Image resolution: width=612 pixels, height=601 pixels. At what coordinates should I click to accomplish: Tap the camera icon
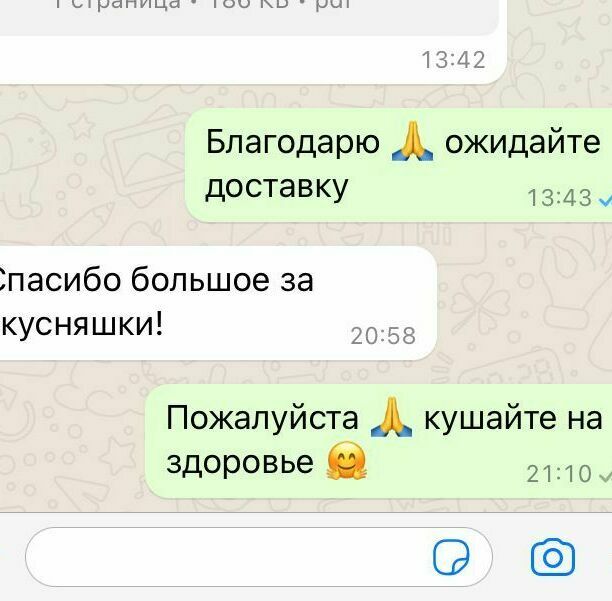click(x=553, y=557)
